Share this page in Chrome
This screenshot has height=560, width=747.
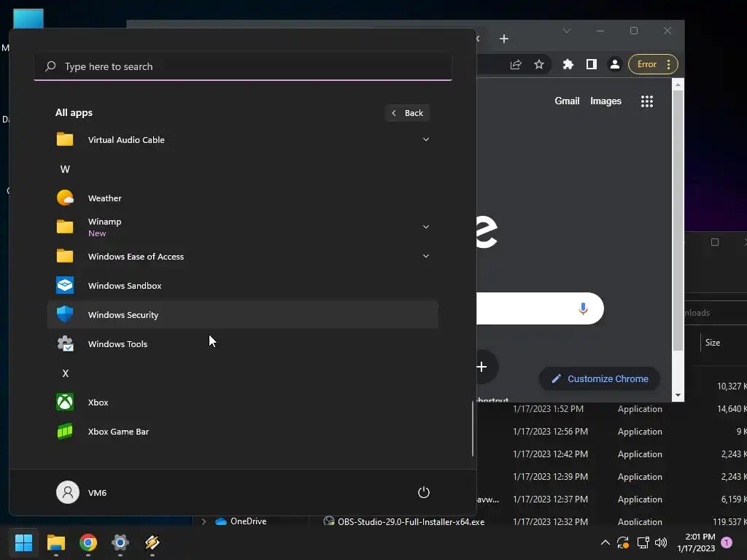click(516, 64)
